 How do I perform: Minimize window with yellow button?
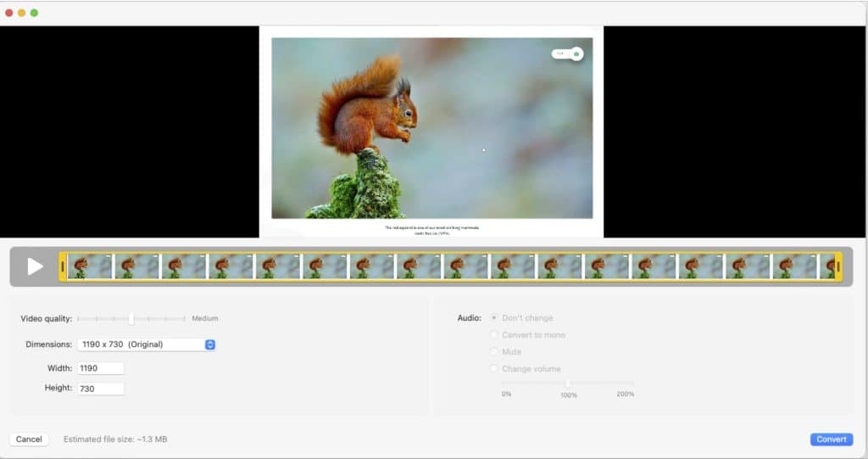pos(21,13)
